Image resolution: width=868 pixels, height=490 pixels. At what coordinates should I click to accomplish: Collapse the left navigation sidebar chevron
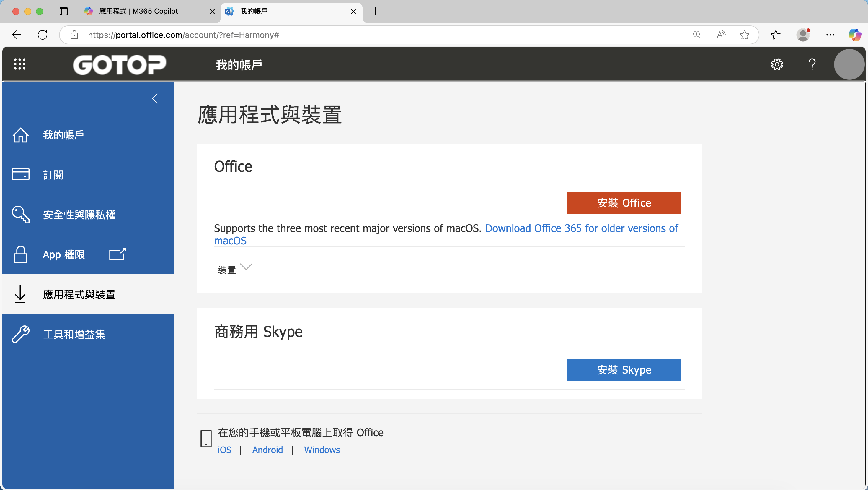155,99
